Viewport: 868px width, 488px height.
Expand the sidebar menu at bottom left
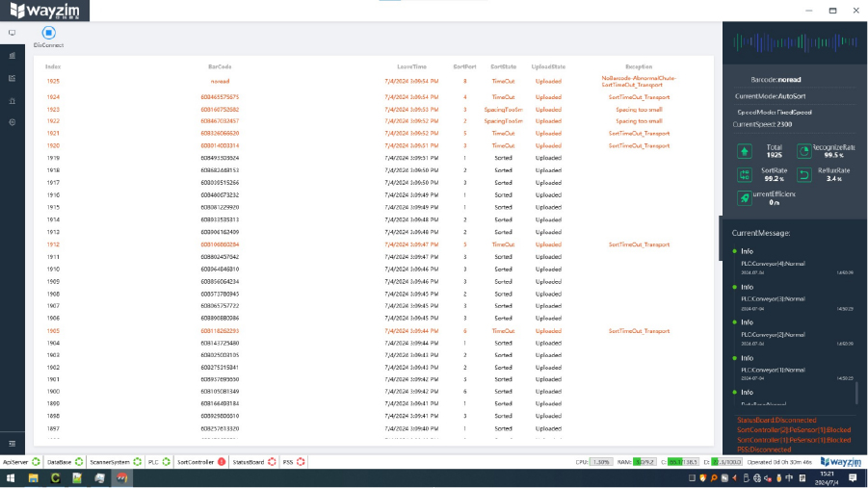[13, 444]
